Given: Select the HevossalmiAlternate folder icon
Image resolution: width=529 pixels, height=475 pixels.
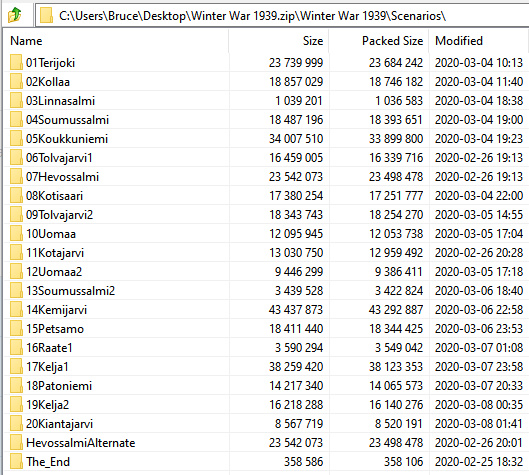Looking at the screenshot, I should tap(16, 442).
